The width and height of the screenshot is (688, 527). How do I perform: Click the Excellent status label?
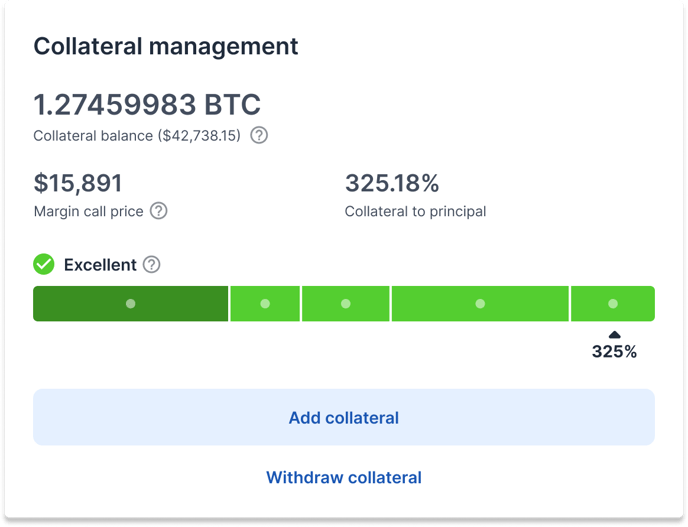[100, 265]
